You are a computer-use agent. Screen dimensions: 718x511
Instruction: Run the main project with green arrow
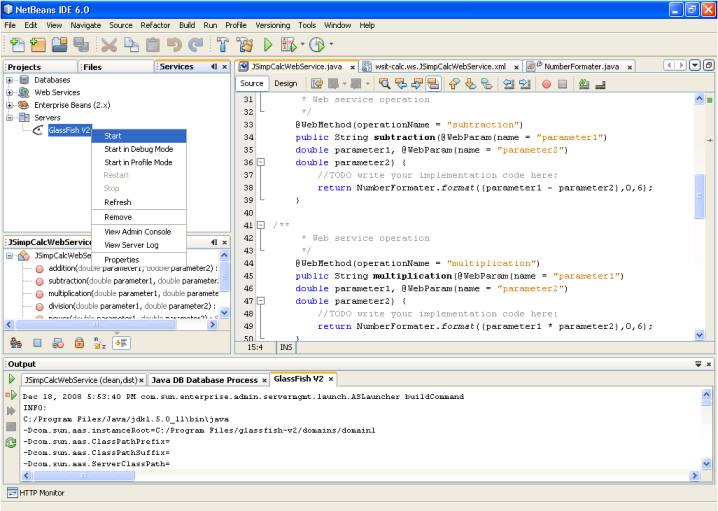point(268,45)
